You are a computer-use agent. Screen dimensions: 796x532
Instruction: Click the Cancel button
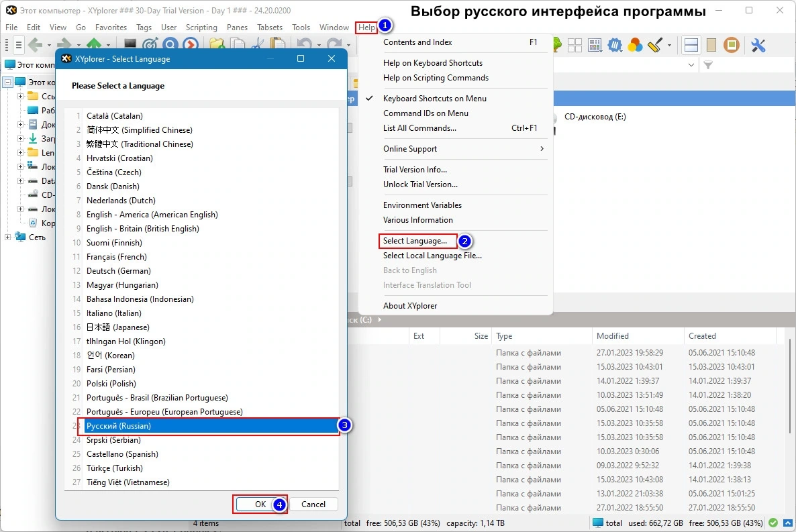[313, 504]
